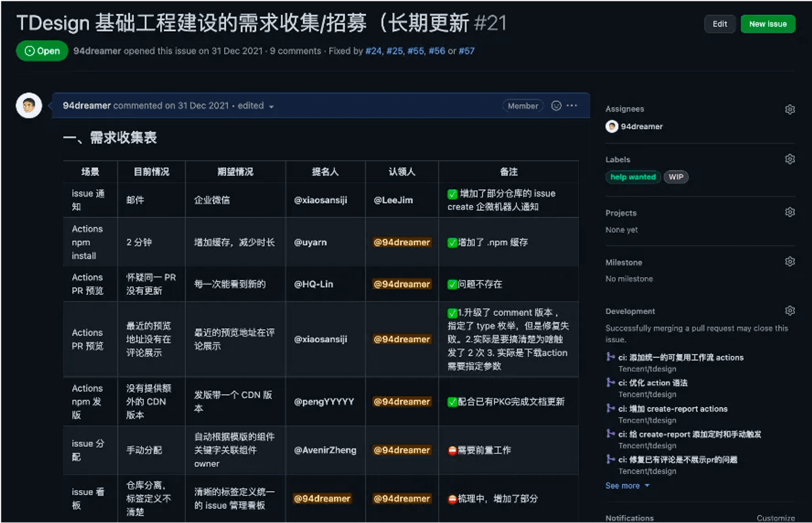
Task: Open PR ci: 添加统一的可复用工作流 actions
Action: pos(681,357)
